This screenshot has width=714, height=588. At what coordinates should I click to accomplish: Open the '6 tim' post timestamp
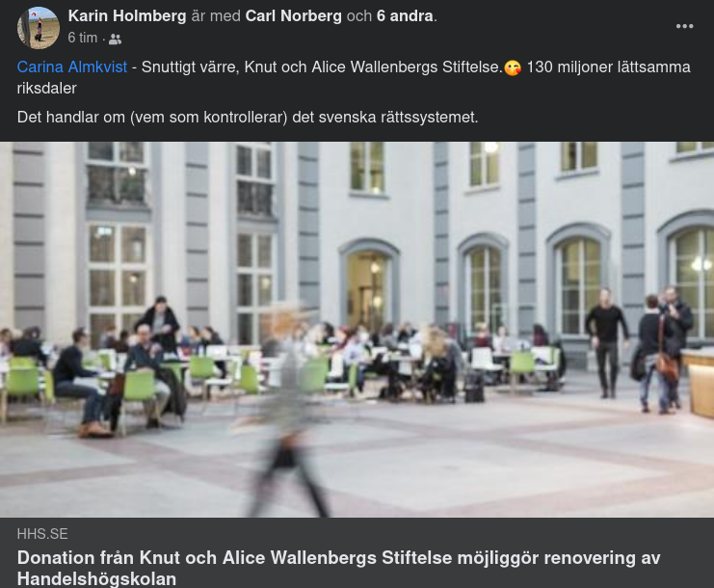83,38
